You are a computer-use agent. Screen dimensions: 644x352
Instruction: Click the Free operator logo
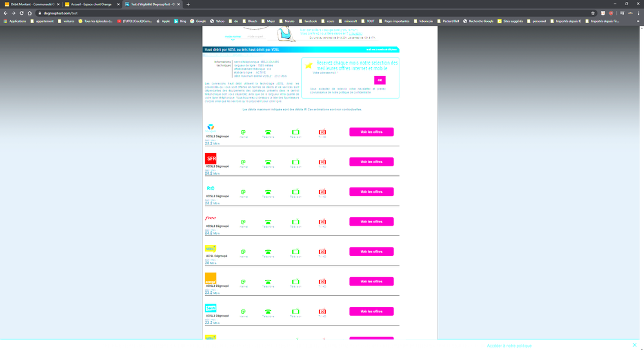pyautogui.click(x=210, y=218)
